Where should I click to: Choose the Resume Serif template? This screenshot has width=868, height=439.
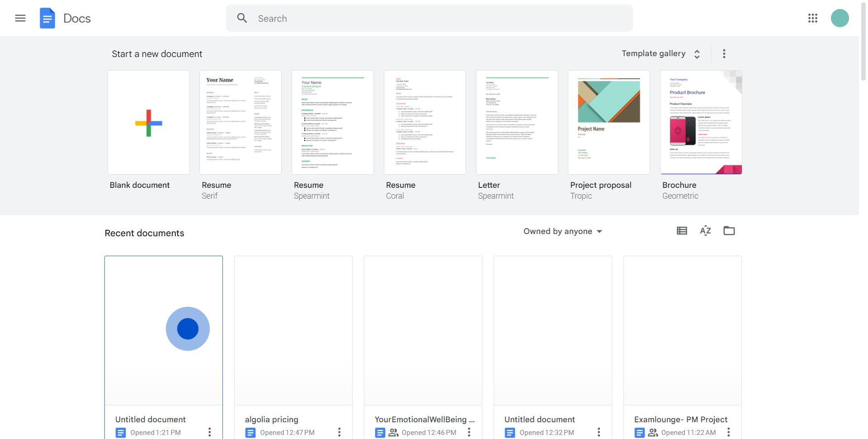(241, 123)
